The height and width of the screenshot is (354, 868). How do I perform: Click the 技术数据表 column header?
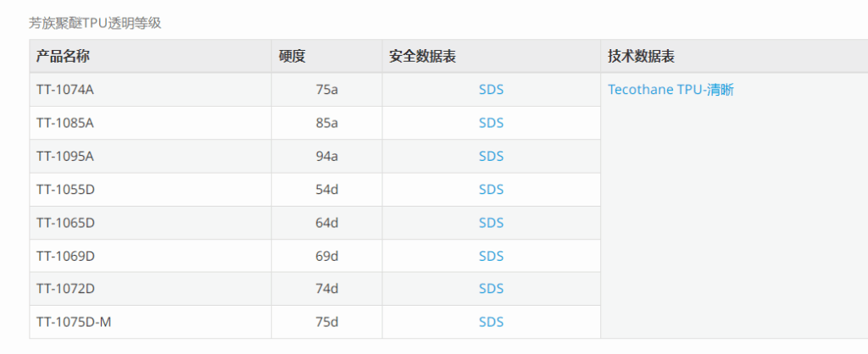tap(641, 56)
